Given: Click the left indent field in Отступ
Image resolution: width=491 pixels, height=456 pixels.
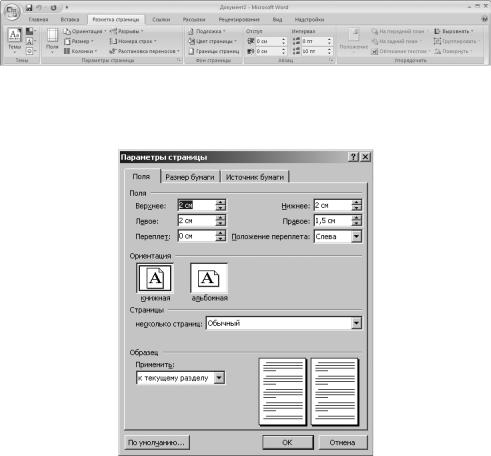Looking at the screenshot, I should (x=268, y=41).
